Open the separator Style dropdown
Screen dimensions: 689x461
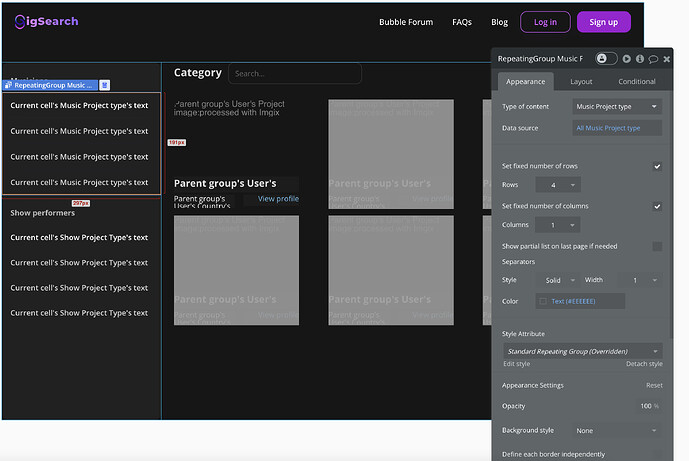pyautogui.click(x=558, y=280)
